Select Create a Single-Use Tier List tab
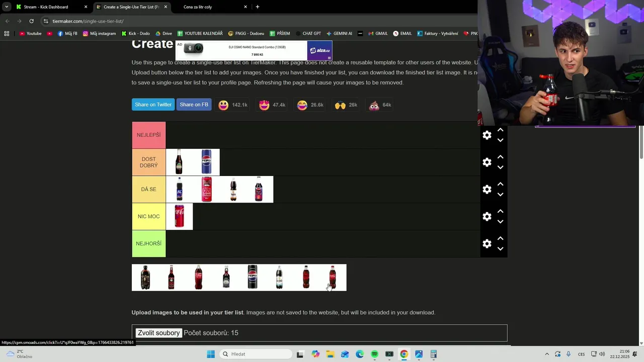 click(x=131, y=7)
